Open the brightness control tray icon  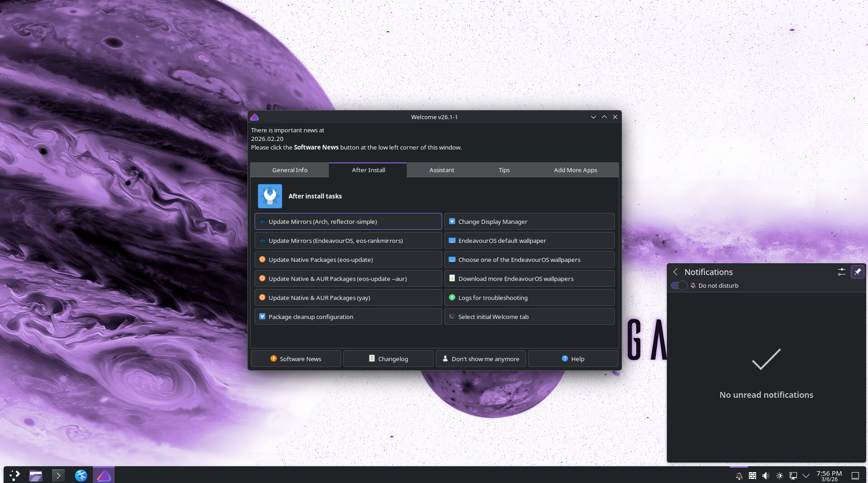779,476
